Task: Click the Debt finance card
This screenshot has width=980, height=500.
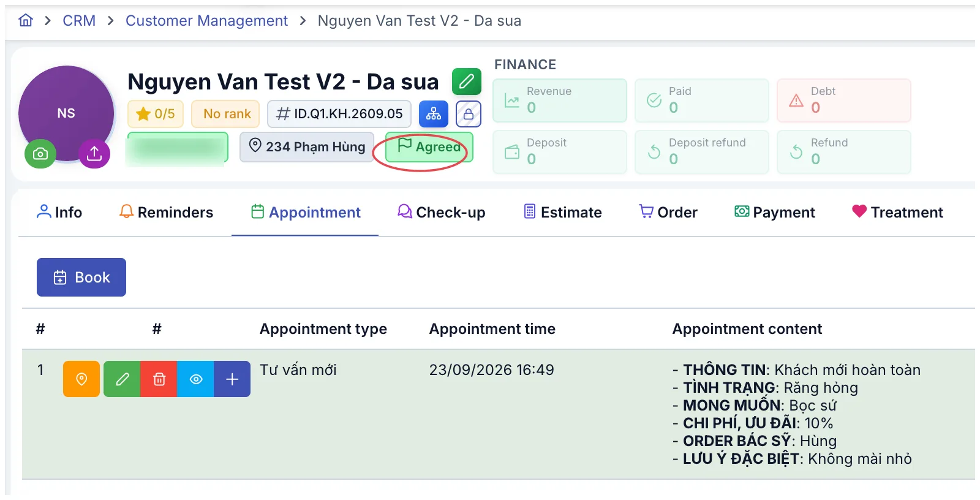Action: coord(844,100)
